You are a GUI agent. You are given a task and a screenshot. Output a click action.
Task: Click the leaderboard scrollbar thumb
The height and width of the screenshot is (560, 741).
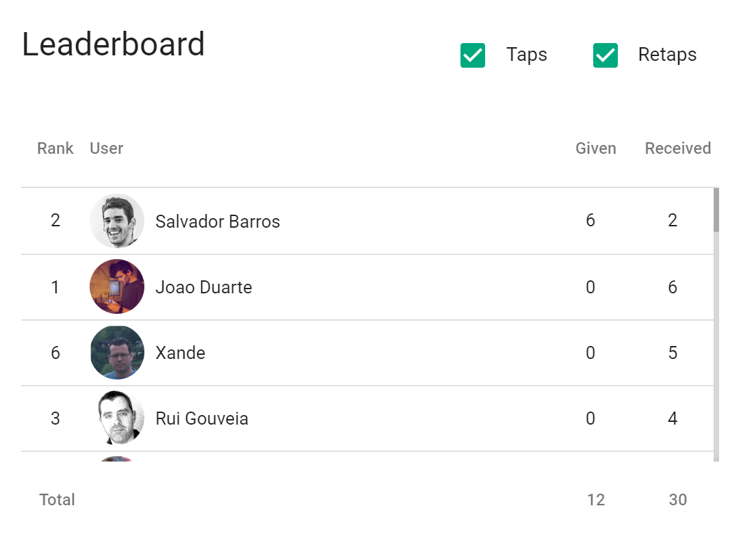(x=716, y=210)
